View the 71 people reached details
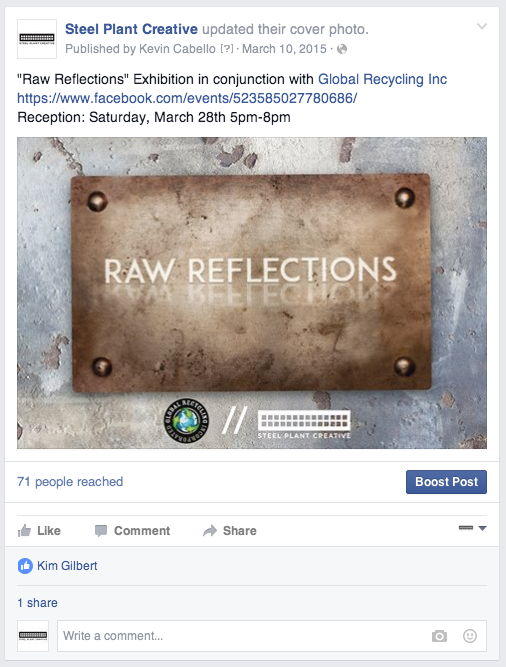This screenshot has width=506, height=667. tap(70, 482)
